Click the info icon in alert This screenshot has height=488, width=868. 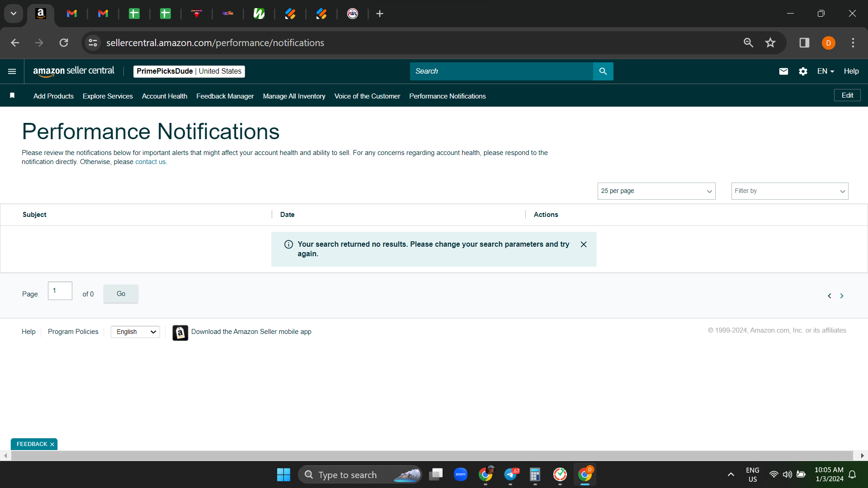pos(288,244)
